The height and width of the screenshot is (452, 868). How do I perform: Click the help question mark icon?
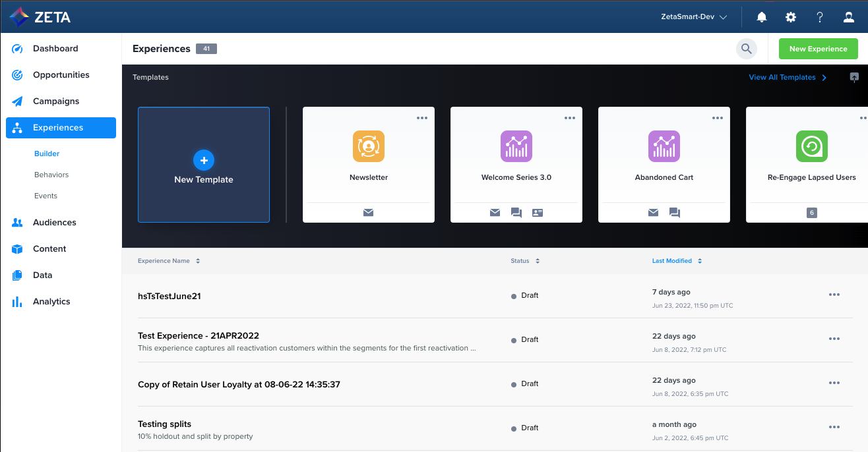(820, 17)
